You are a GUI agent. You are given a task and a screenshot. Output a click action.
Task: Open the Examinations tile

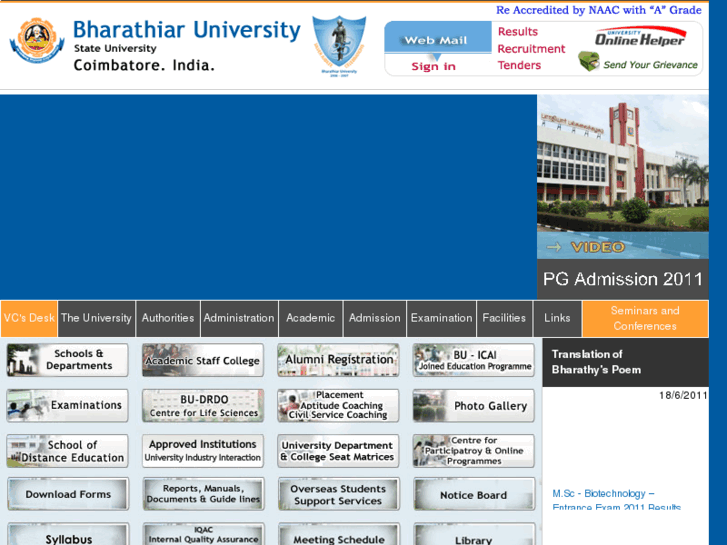[68, 405]
